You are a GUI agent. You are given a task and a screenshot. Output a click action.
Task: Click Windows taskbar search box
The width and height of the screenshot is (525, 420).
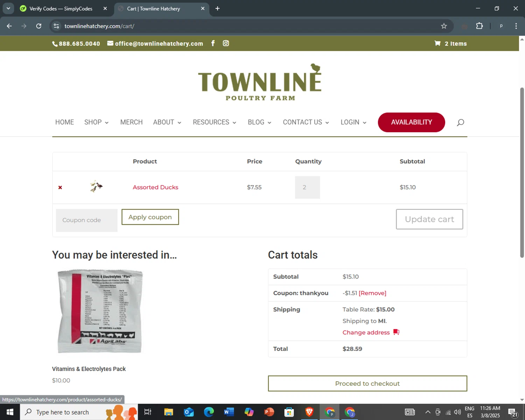tap(79, 412)
